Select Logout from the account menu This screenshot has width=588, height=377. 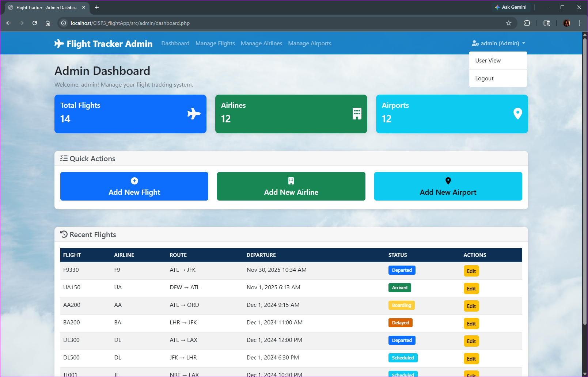click(484, 78)
